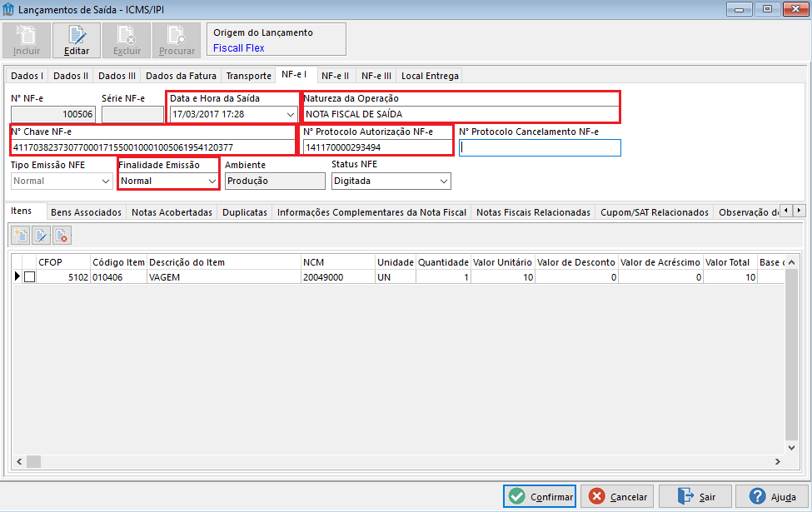Viewport: 812px width, 512px height.
Task: Click the 5102 CFOP cell
Action: pyautogui.click(x=63, y=277)
